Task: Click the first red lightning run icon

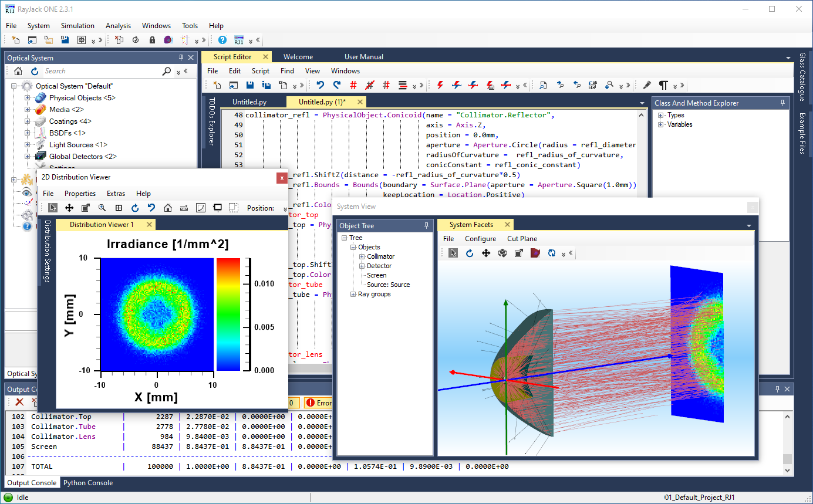Action: pos(440,85)
